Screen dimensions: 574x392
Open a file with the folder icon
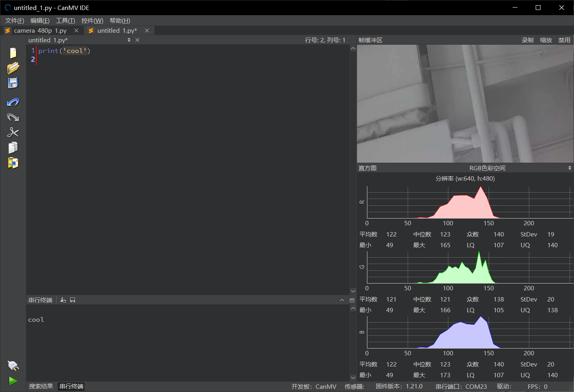(x=13, y=68)
